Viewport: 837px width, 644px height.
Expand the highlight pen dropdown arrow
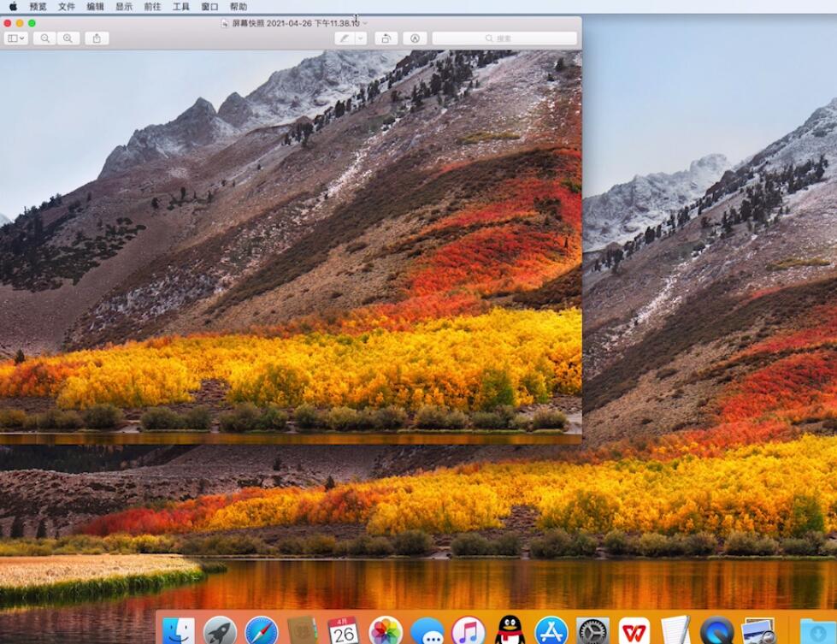click(361, 38)
